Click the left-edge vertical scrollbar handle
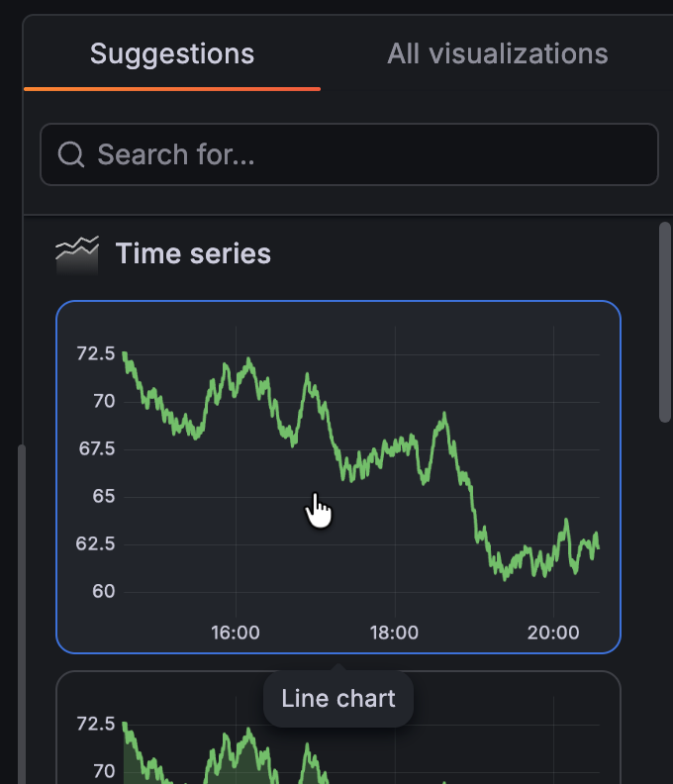Screen dimensions: 673x784 [22, 614]
